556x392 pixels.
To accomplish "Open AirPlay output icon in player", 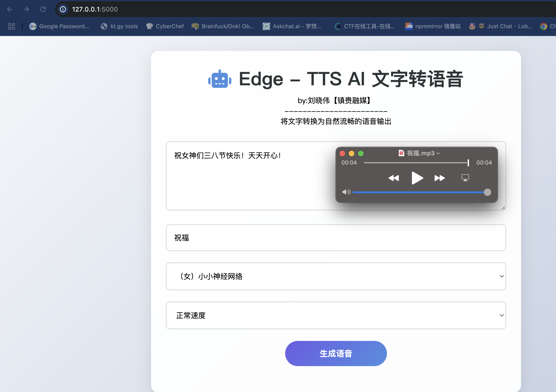I will coord(465,178).
